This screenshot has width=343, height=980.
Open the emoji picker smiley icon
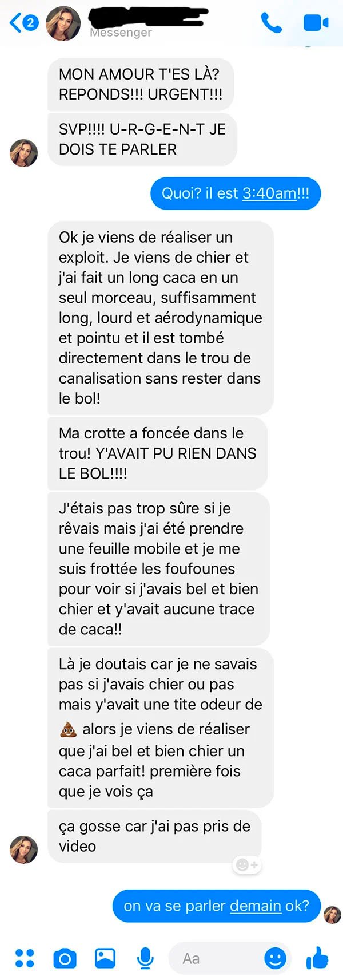275,958
